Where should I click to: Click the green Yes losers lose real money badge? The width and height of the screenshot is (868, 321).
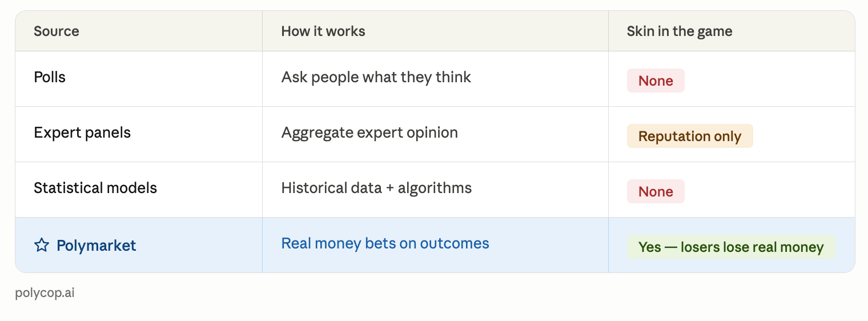point(731,247)
